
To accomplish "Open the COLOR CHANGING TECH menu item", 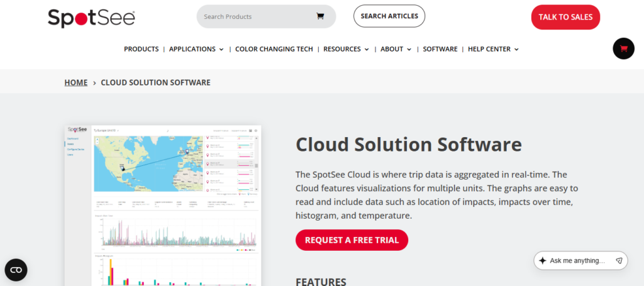I will [x=274, y=49].
